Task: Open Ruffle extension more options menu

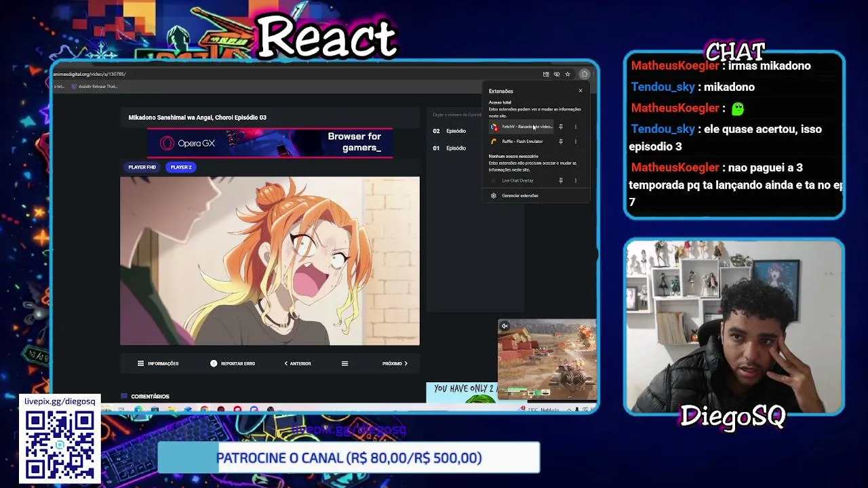Action: coord(576,142)
